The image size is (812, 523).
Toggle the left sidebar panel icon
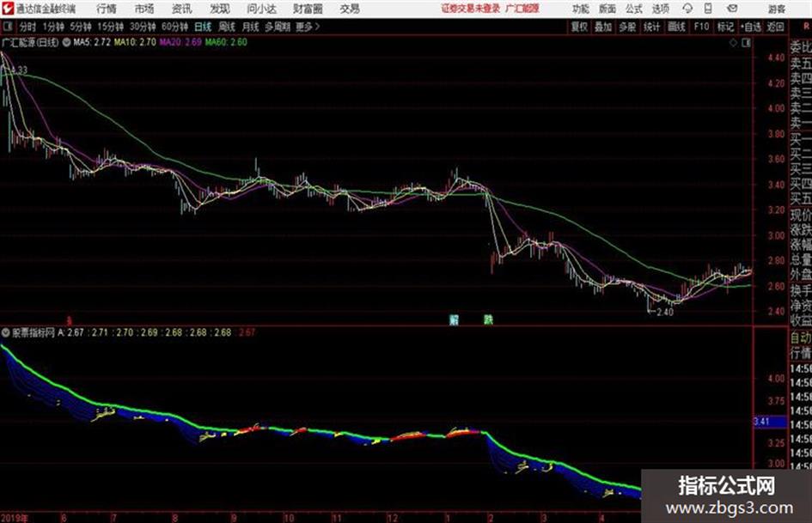[x=8, y=27]
